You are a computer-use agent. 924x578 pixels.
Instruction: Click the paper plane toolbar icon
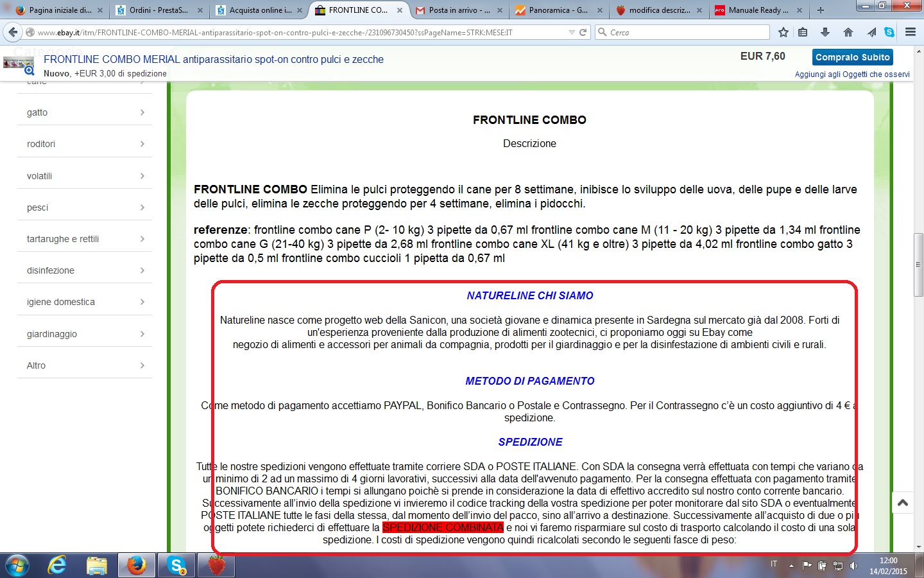point(871,32)
